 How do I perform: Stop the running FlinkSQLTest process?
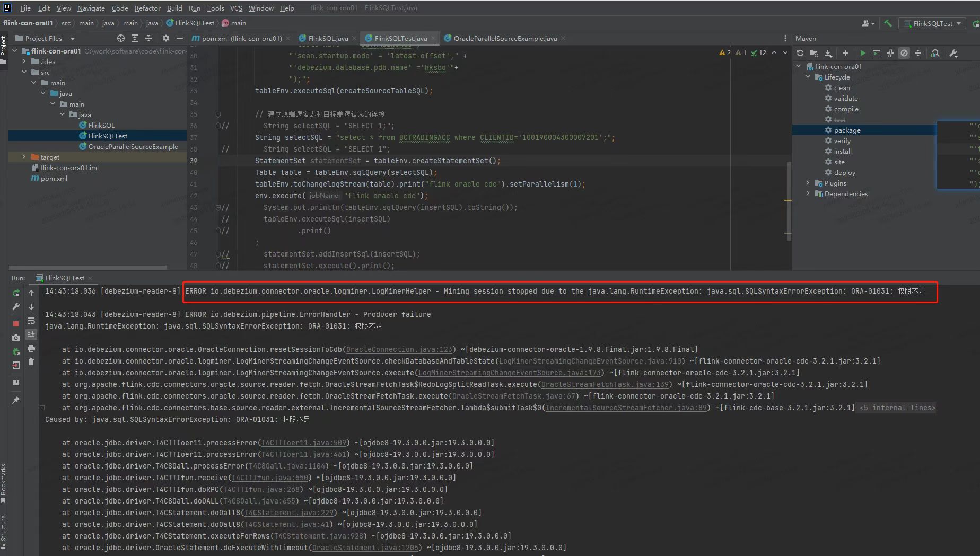click(x=16, y=323)
